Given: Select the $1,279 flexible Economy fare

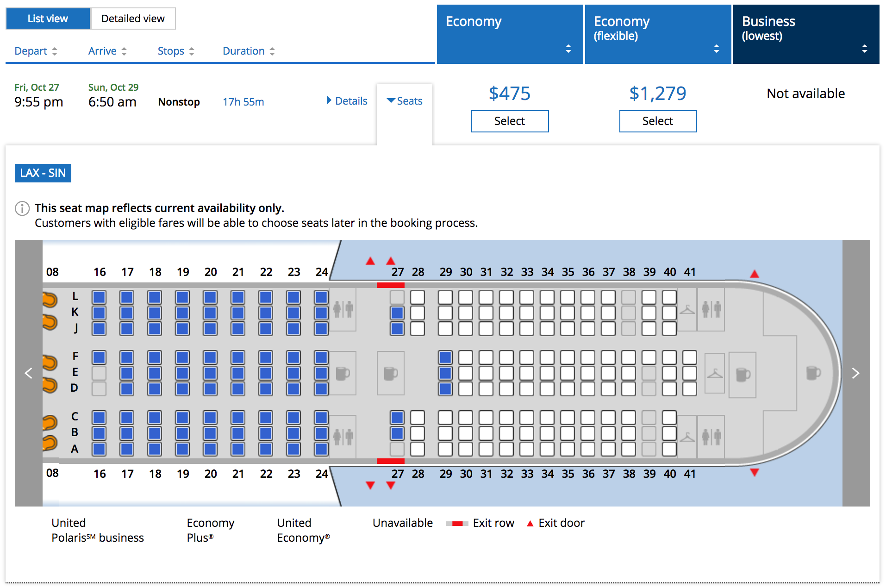Looking at the screenshot, I should 658,121.
